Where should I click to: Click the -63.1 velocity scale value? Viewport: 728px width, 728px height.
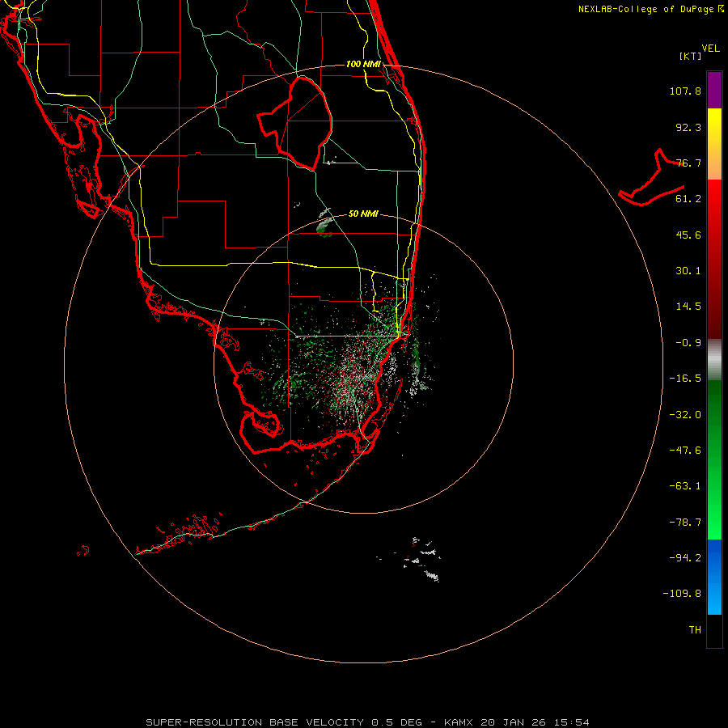(685, 486)
